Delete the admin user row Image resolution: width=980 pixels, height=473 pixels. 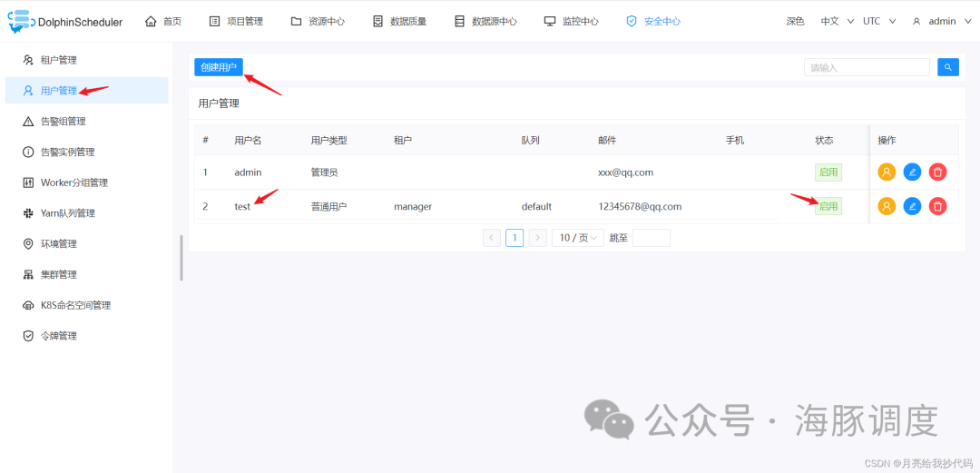pyautogui.click(x=937, y=172)
